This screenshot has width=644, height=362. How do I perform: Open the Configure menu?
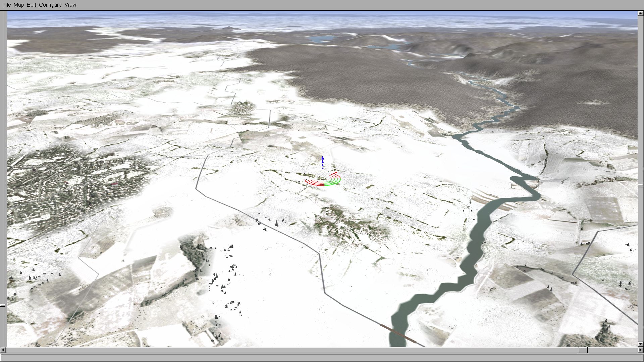50,5
